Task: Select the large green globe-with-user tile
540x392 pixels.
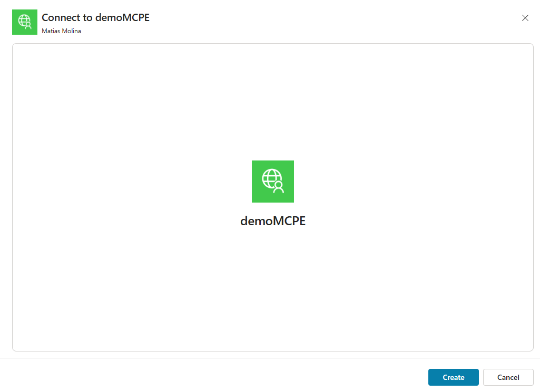Action: [272, 182]
